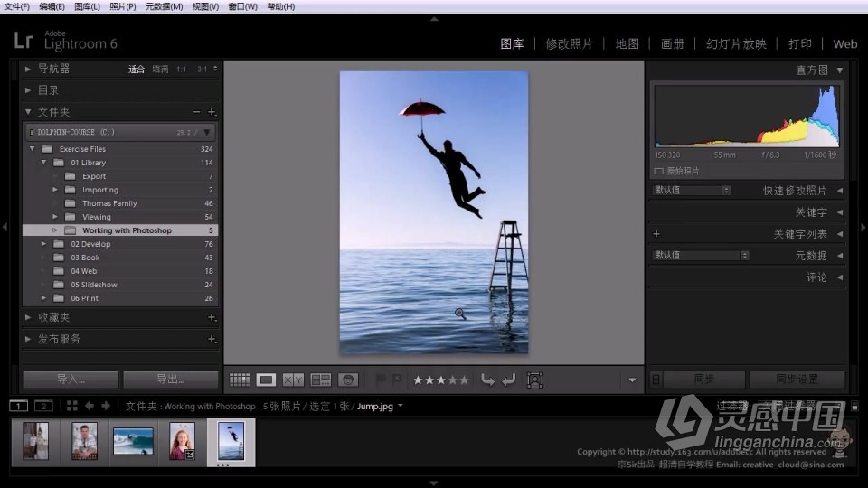Image resolution: width=868 pixels, height=488 pixels.
Task: Open the DOLPHIN-COURSE volume dropdown
Action: tap(206, 132)
